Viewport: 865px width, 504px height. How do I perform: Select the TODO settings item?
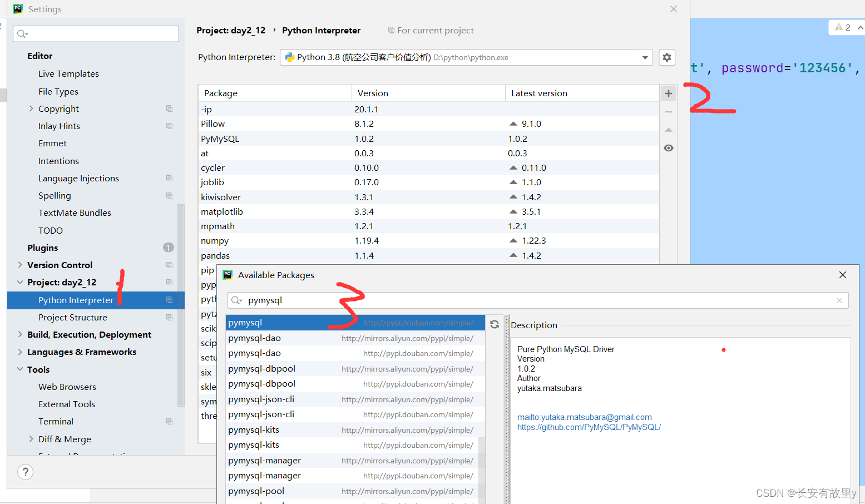pos(51,230)
